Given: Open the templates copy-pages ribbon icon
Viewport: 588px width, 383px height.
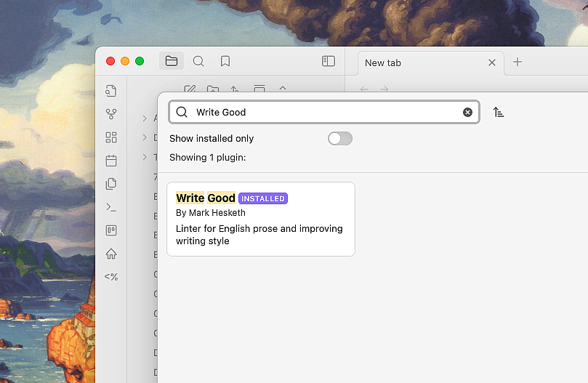Looking at the screenshot, I should (x=111, y=184).
